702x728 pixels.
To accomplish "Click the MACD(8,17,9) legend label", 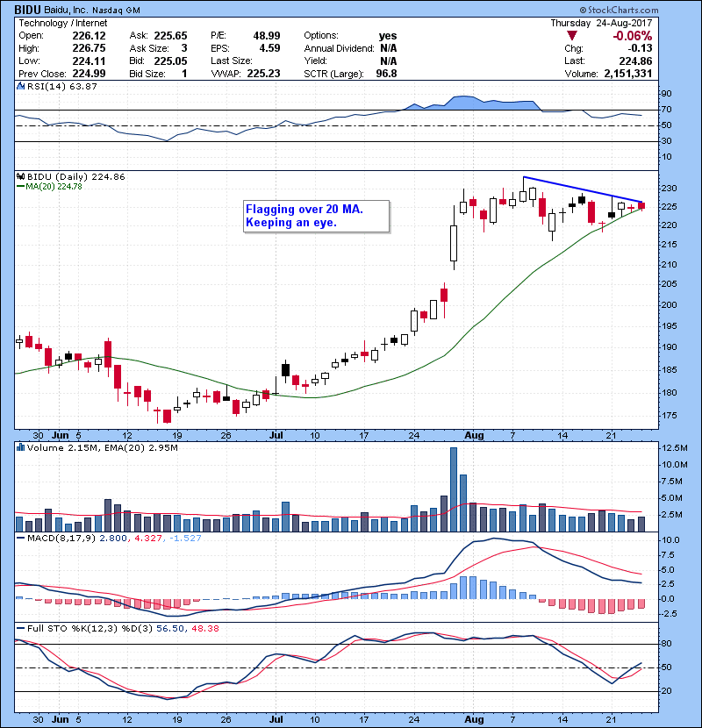I will coord(61,539).
